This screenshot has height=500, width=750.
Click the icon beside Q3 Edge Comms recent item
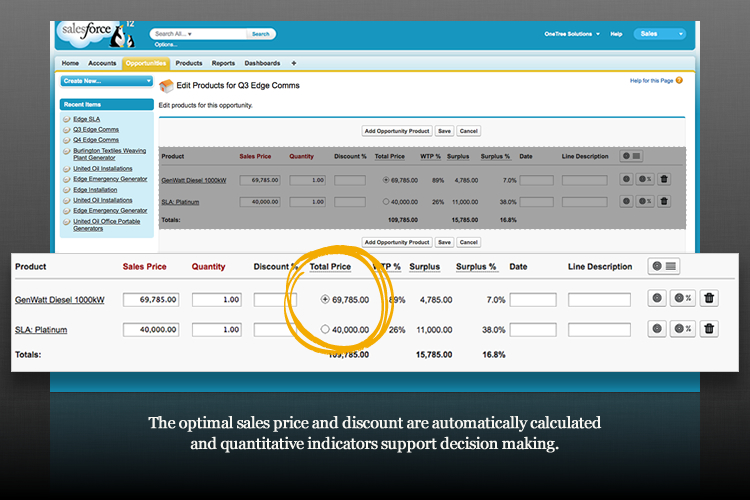click(67, 130)
